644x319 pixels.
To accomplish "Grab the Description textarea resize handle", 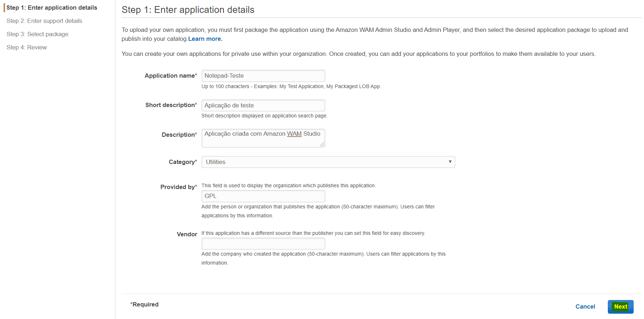I will tap(322, 145).
